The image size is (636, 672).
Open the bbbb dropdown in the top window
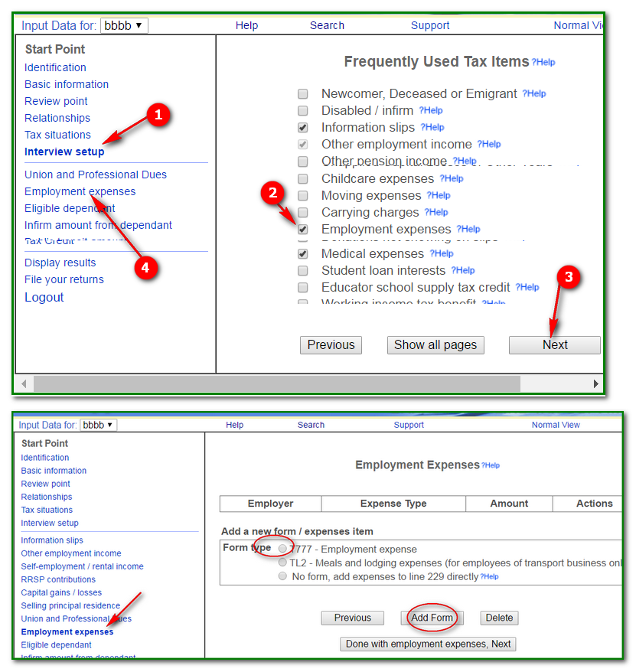coord(124,25)
